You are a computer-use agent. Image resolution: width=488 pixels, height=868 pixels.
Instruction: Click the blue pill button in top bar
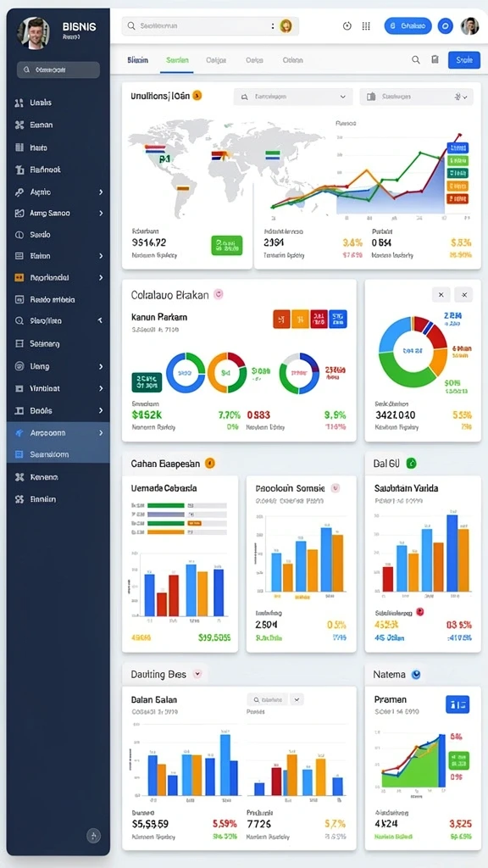click(x=408, y=25)
